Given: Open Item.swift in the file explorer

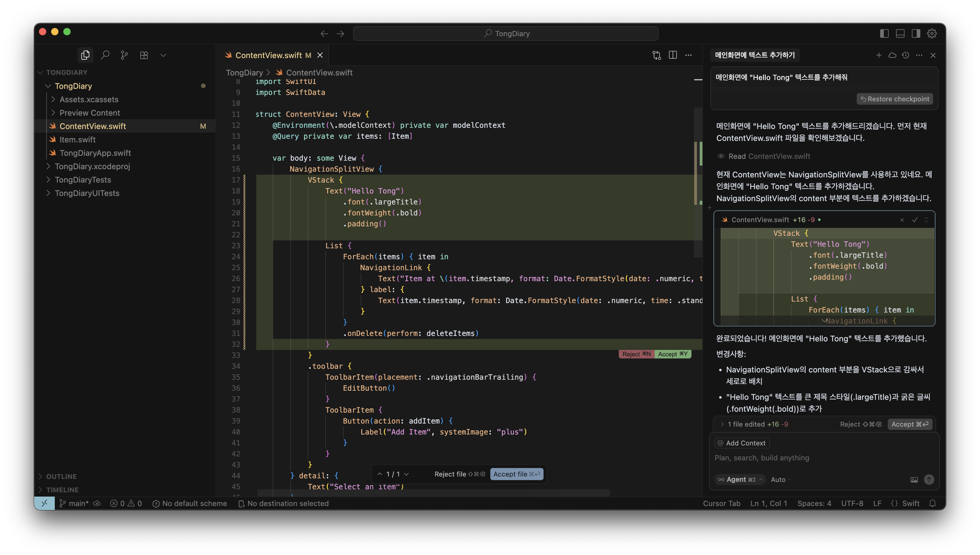Looking at the screenshot, I should click(x=77, y=140).
